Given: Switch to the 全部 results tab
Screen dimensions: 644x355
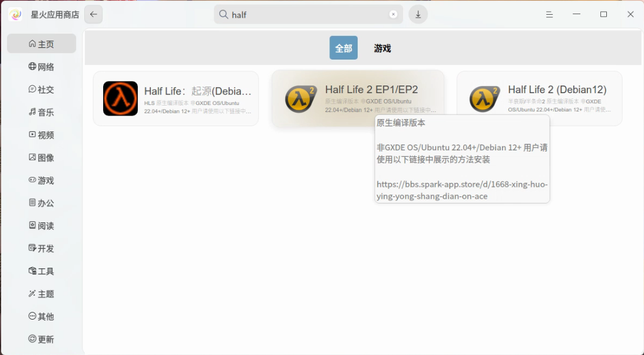Looking at the screenshot, I should click(344, 48).
